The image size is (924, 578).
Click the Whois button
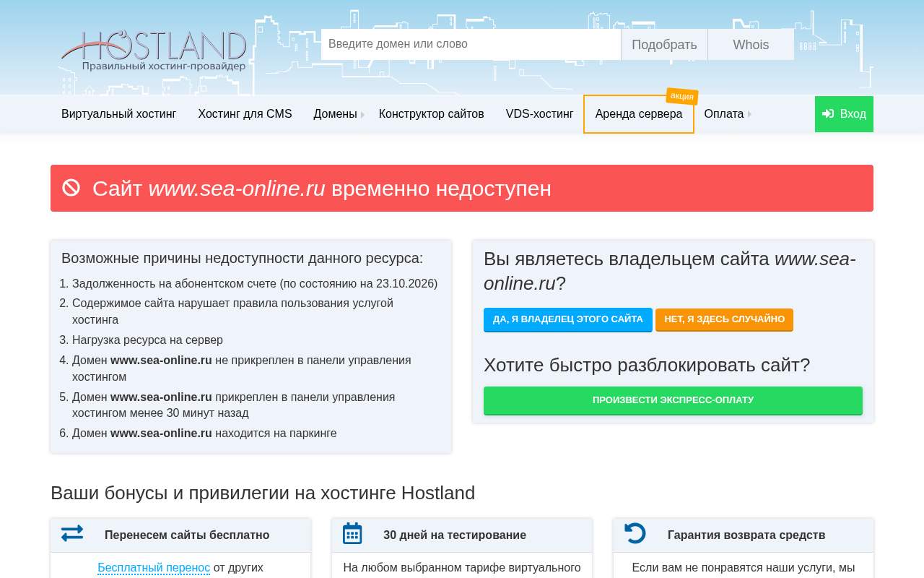(751, 45)
